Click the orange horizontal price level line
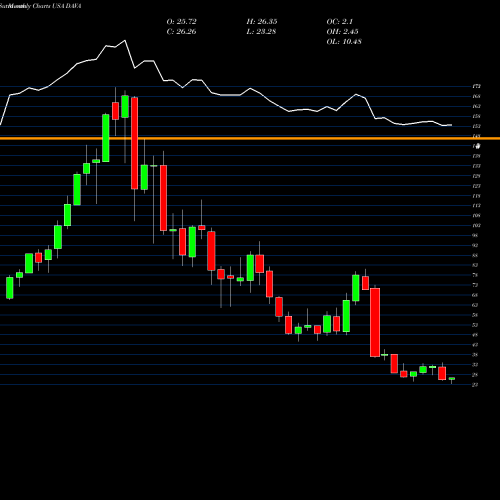500x500 pixels. click(250, 138)
